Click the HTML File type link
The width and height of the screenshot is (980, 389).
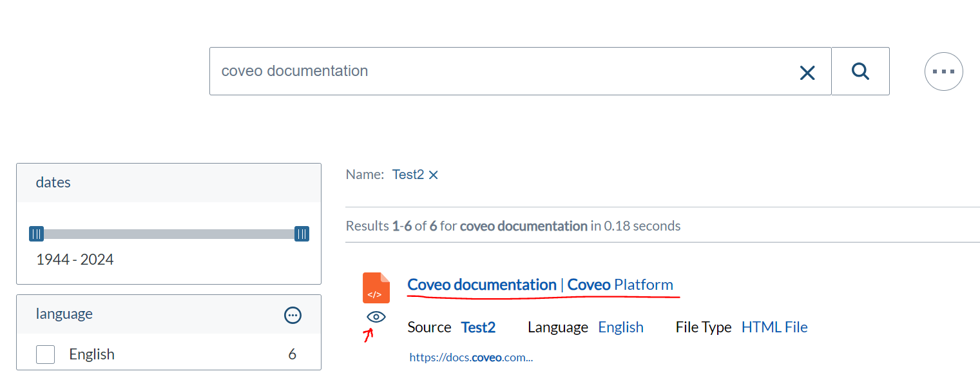774,327
